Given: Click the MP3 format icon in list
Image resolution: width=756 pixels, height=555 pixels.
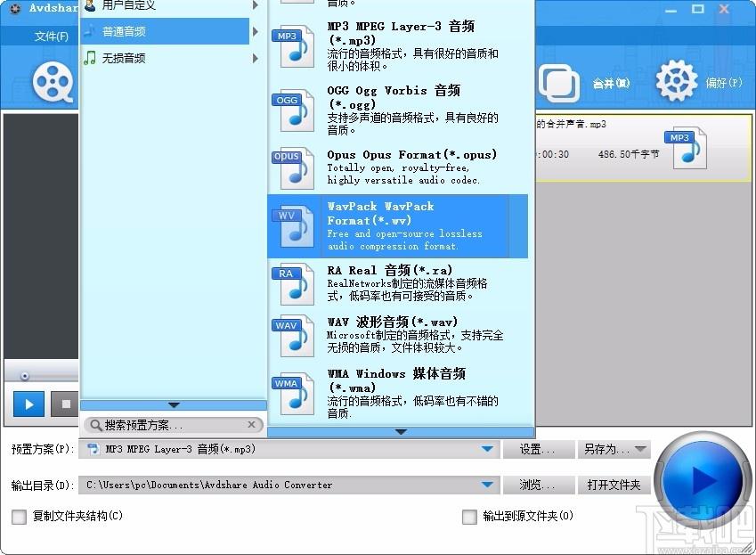Looking at the screenshot, I should coord(293,48).
